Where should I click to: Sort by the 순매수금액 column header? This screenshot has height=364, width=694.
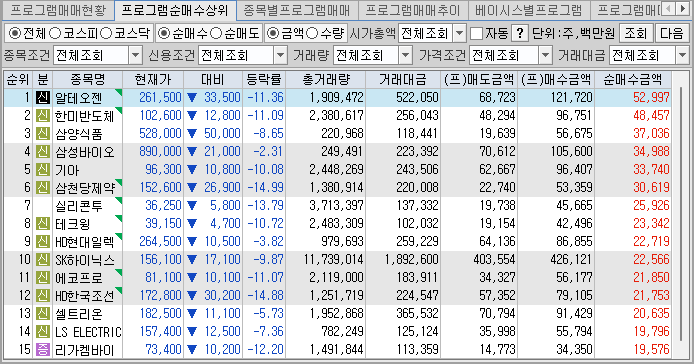[x=633, y=80]
